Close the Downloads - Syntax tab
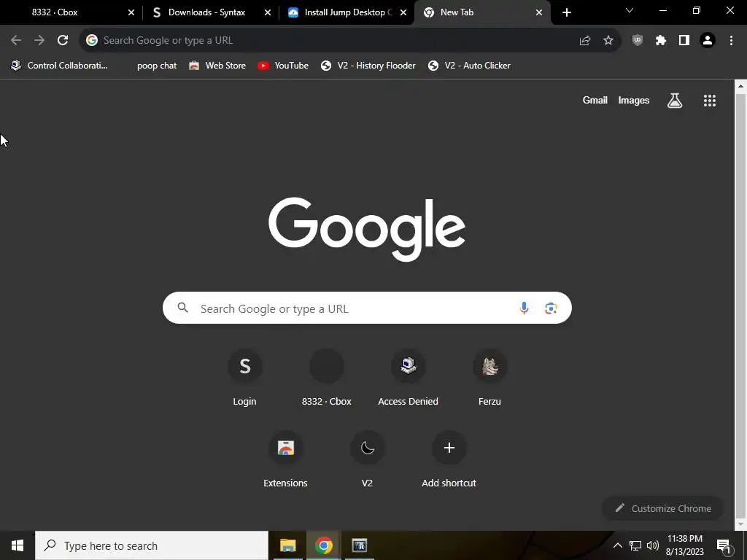The width and height of the screenshot is (747, 560). click(x=268, y=13)
